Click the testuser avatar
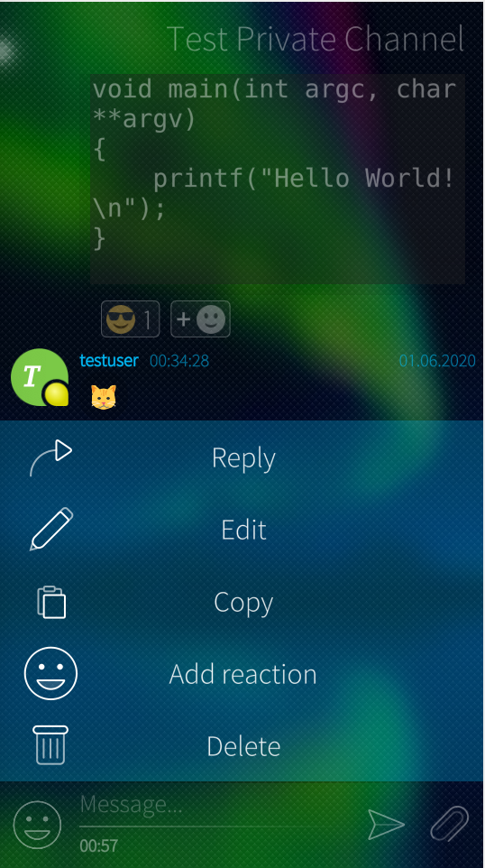Image resolution: width=485 pixels, height=868 pixels. [40, 377]
